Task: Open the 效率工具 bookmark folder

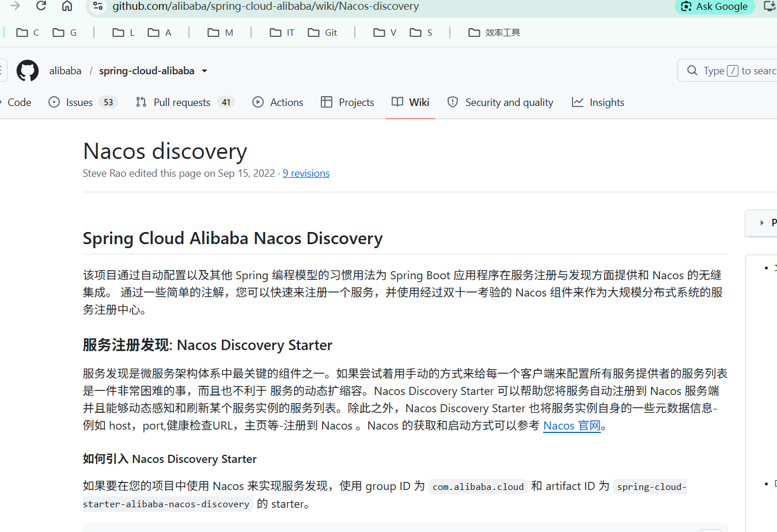Action: [x=494, y=32]
